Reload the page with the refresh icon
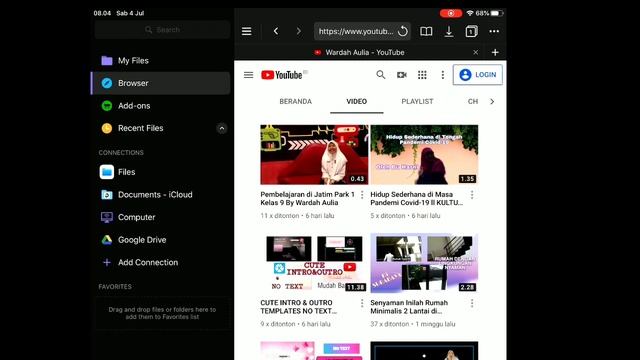This screenshot has height=360, width=640. coord(402,31)
